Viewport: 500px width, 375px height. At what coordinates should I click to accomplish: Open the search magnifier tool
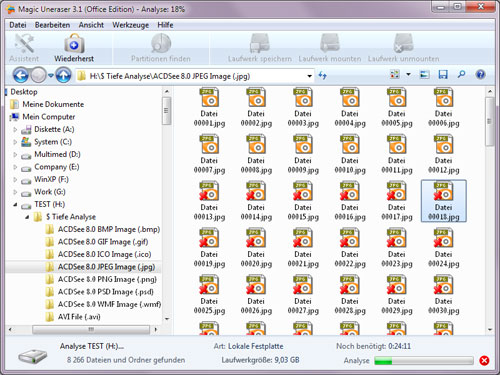coord(461,74)
